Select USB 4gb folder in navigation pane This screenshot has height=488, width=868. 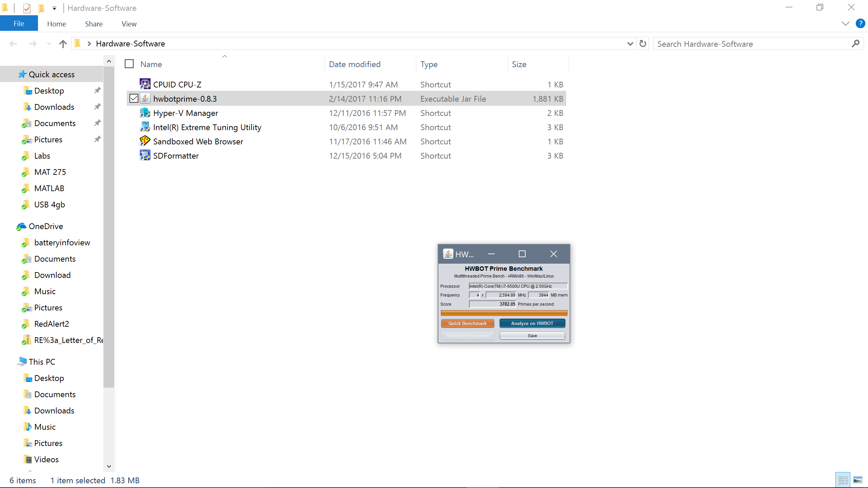click(50, 204)
